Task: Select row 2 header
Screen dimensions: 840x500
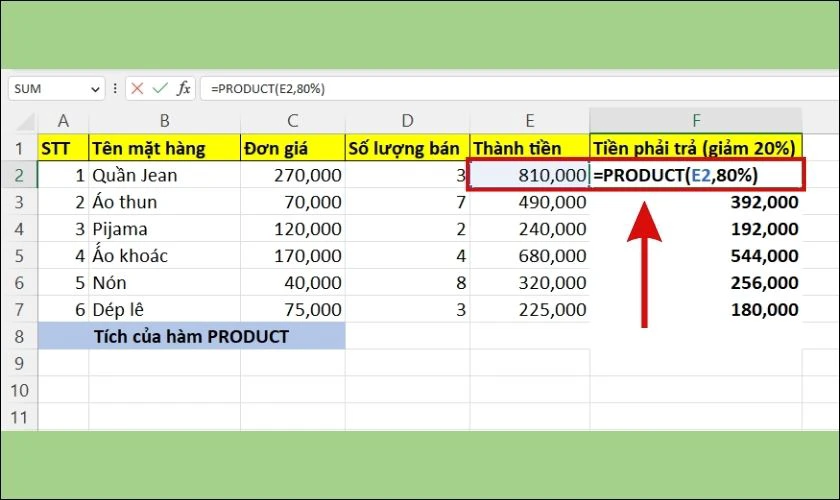Action: tap(19, 175)
